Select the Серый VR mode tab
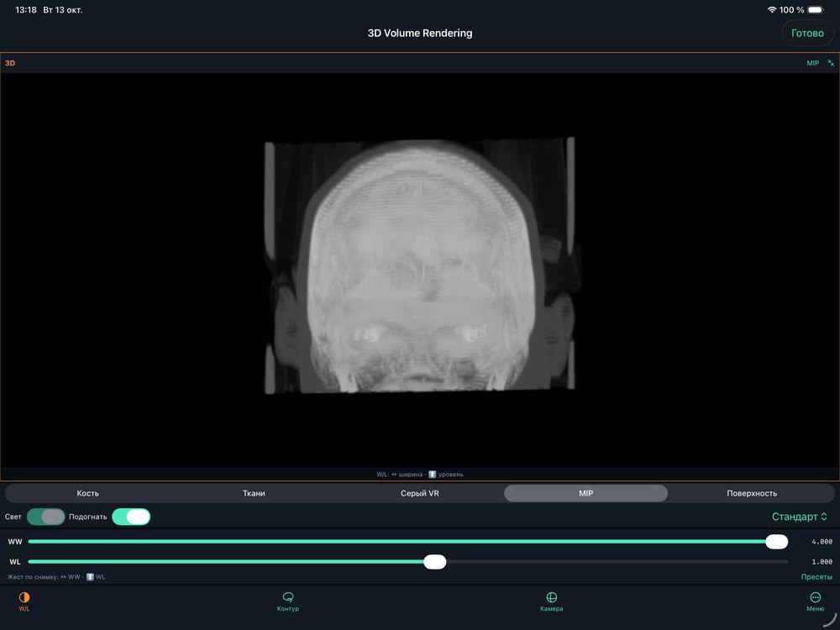 tap(420, 493)
